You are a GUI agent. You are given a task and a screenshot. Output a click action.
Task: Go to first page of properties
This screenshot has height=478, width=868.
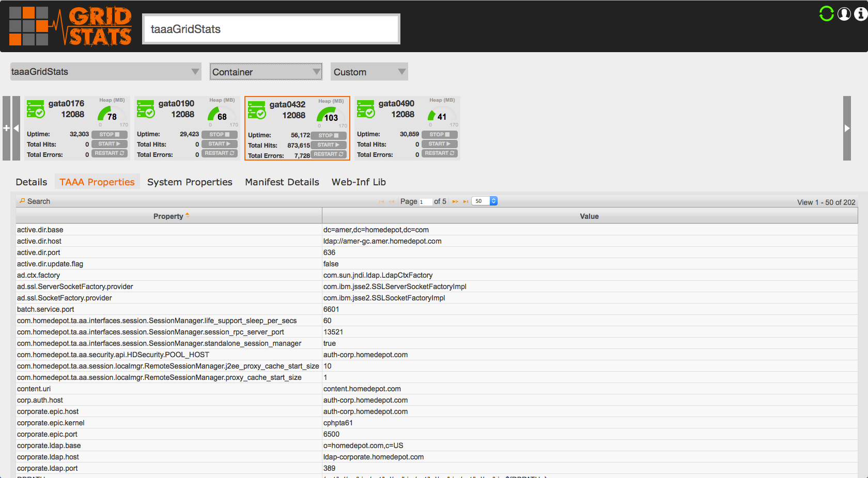(x=381, y=202)
